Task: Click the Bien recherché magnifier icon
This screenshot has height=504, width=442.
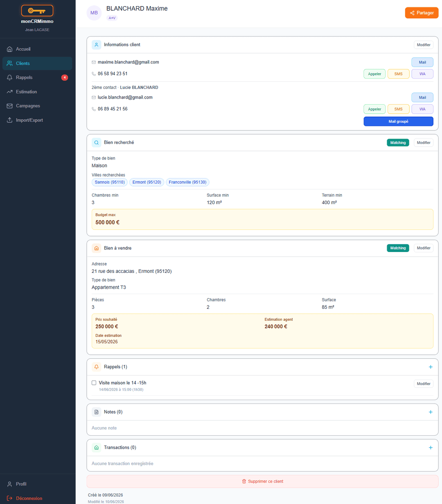Action: [x=96, y=143]
